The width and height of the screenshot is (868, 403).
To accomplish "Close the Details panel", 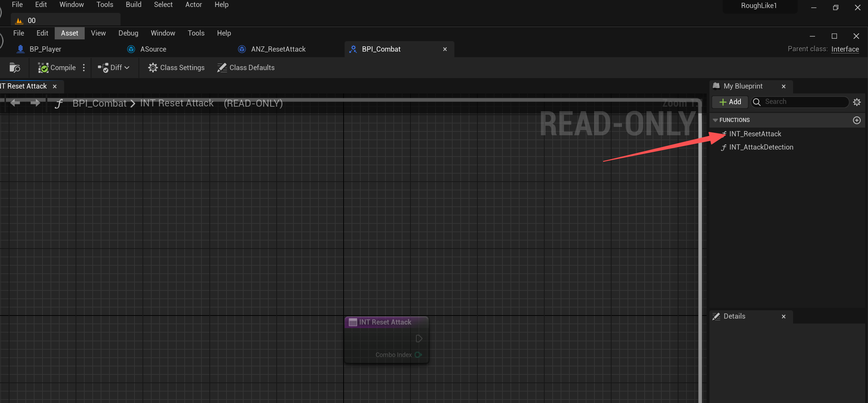I will tap(784, 317).
